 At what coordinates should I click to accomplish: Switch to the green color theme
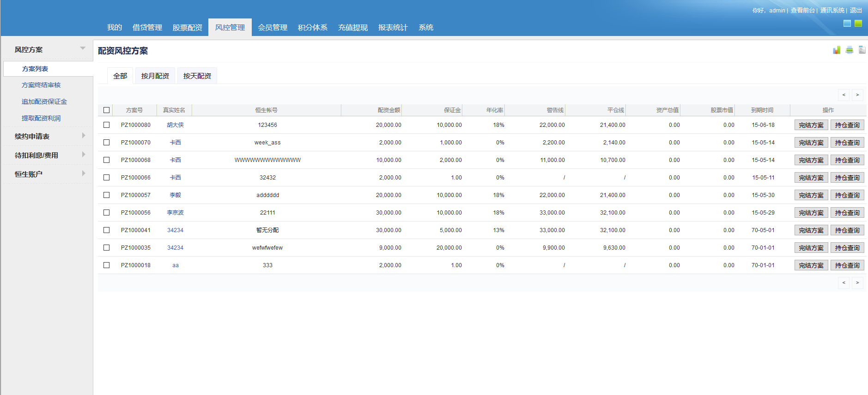coord(858,24)
